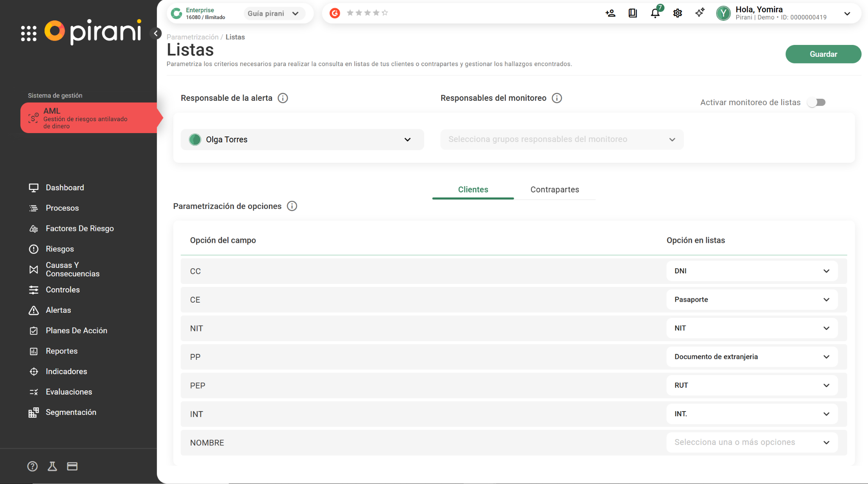Click the AI sparkle icon
The image size is (868, 484).
700,13
